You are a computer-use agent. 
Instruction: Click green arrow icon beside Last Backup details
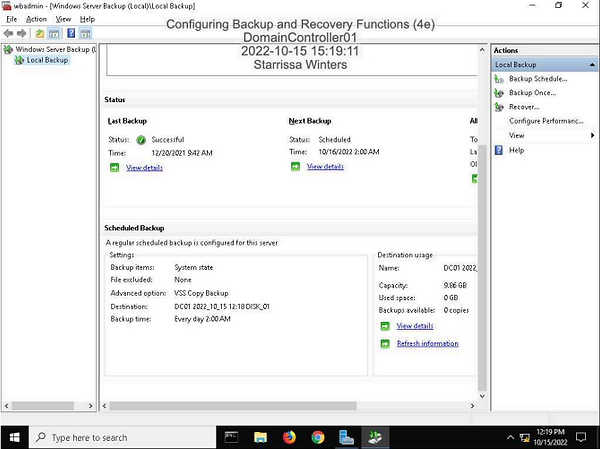click(114, 168)
